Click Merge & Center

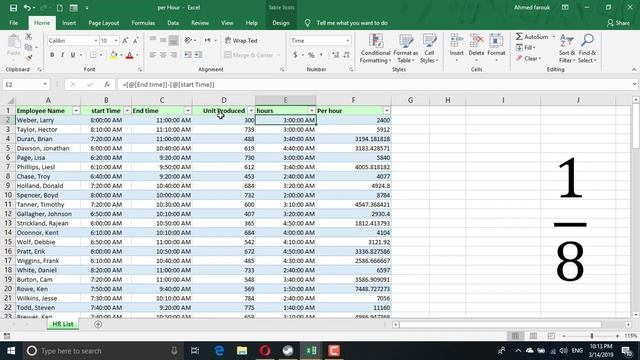249,55
